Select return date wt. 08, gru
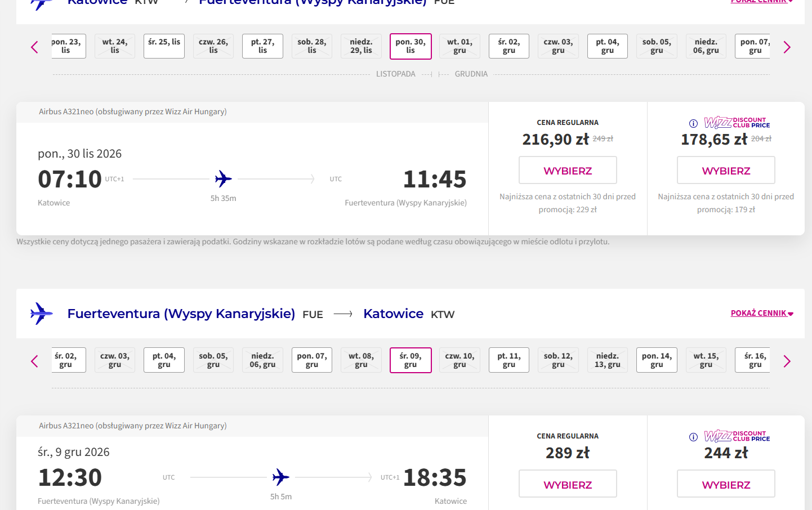 coord(361,360)
